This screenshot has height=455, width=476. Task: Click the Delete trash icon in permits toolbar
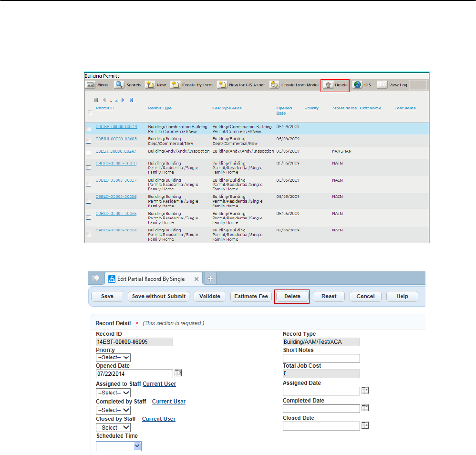328,85
